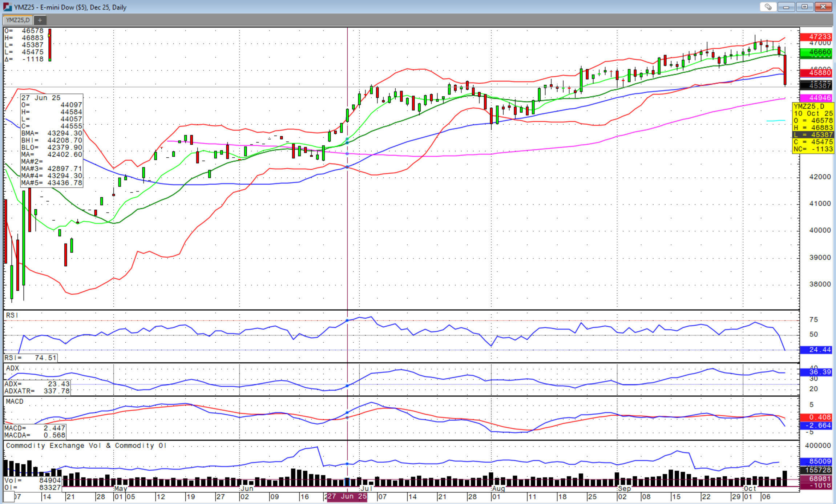This screenshot has height=504, width=836.
Task: Click the 27 Jun 25 cursor value box
Action: (x=52, y=140)
